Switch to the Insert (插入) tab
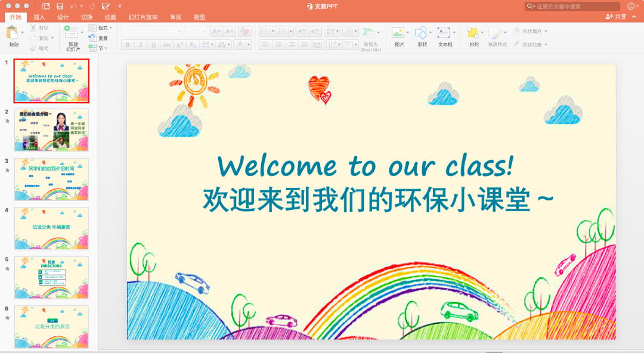Viewport: 644px width, 353px height. (x=39, y=17)
